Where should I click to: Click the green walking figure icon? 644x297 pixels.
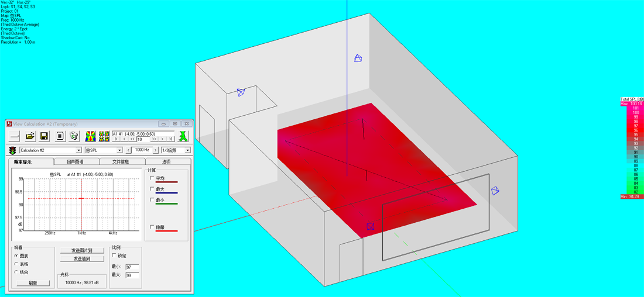184,136
